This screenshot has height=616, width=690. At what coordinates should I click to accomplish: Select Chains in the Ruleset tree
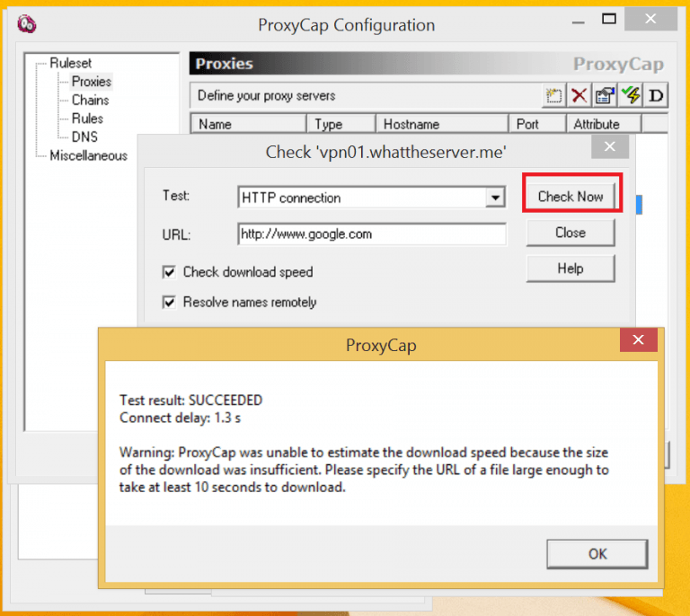[x=90, y=101]
